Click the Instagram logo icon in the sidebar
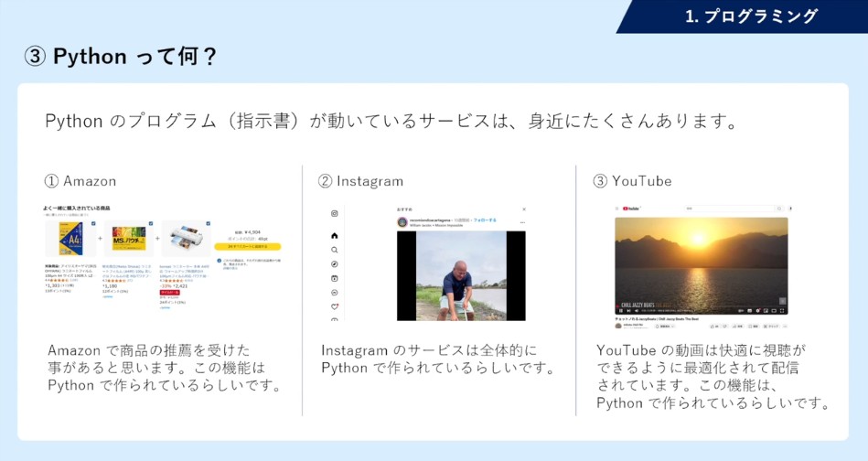 click(x=335, y=214)
